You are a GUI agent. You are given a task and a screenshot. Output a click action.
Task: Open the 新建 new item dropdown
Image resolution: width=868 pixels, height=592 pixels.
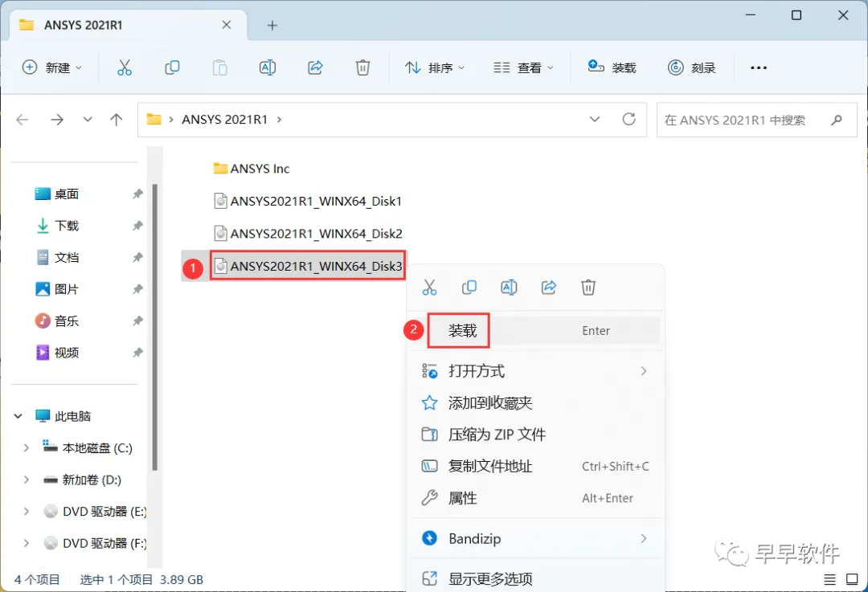coord(52,67)
